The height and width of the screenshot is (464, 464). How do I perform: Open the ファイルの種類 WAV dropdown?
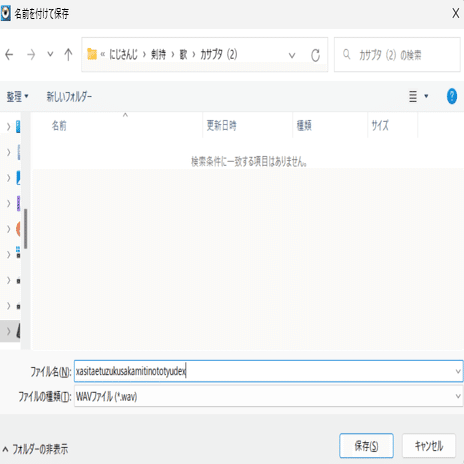pyautogui.click(x=269, y=396)
